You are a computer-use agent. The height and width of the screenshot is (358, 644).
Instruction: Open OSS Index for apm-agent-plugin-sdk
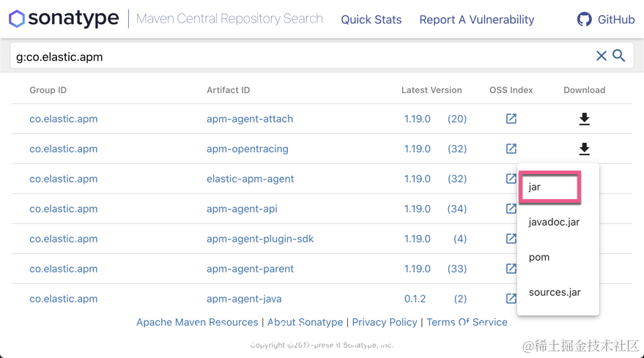tap(511, 239)
